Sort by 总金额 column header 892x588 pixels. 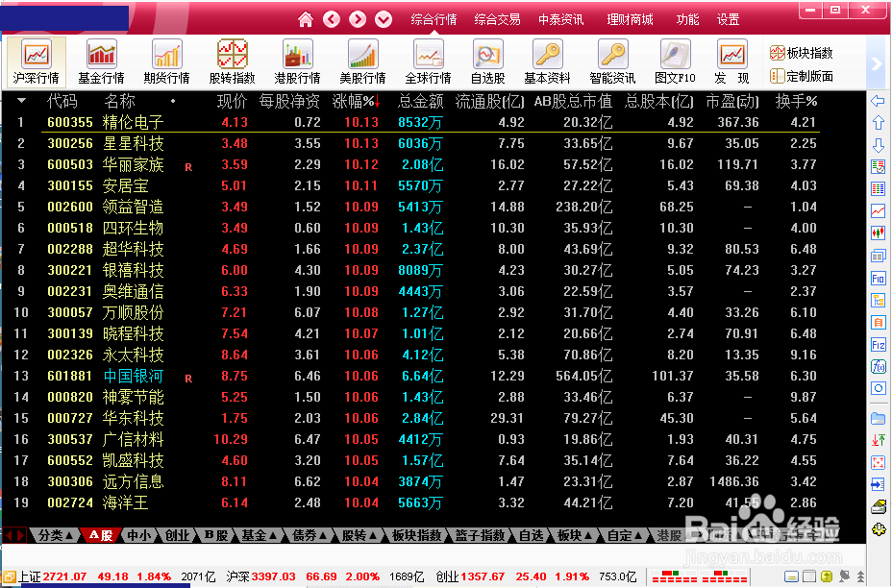[420, 101]
